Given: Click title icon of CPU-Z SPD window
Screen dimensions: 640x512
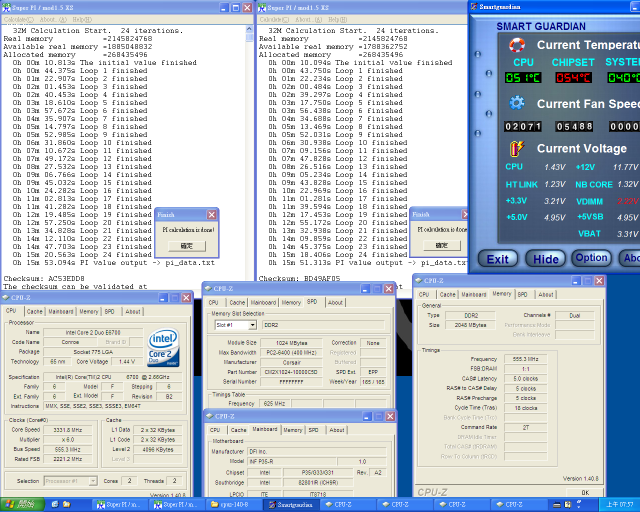Looking at the screenshot, I should (208, 289).
